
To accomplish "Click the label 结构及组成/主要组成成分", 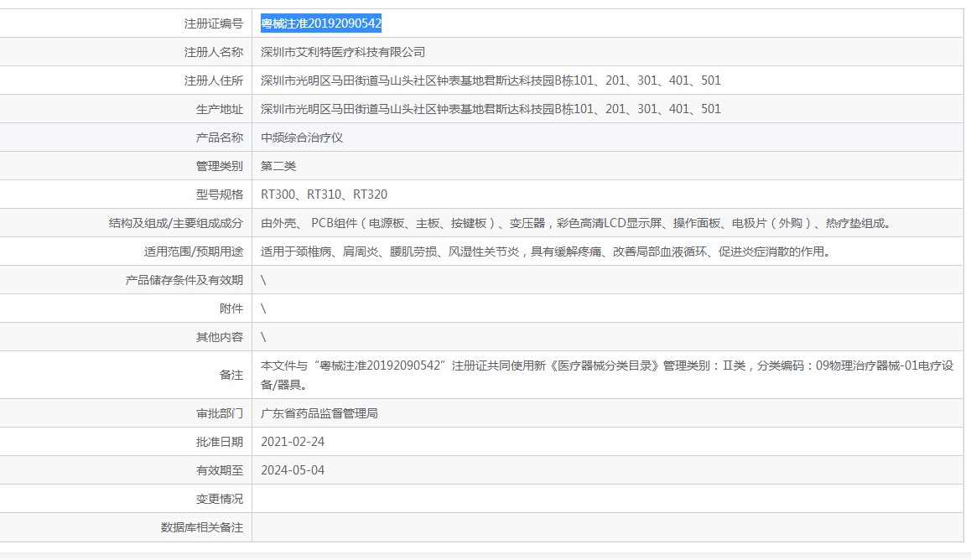I will coord(176,223).
